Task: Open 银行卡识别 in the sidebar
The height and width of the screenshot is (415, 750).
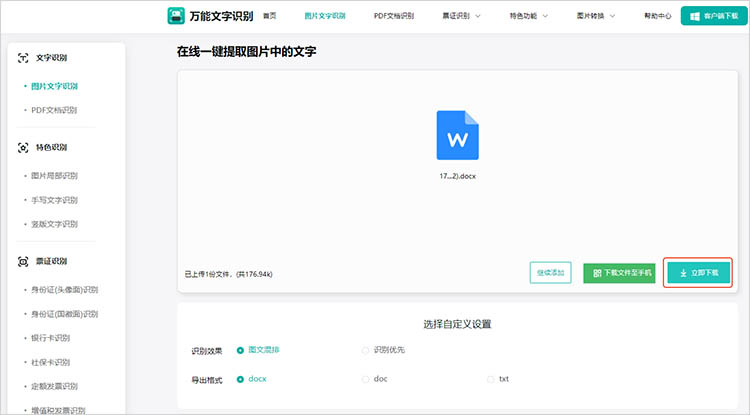Action: click(x=50, y=338)
